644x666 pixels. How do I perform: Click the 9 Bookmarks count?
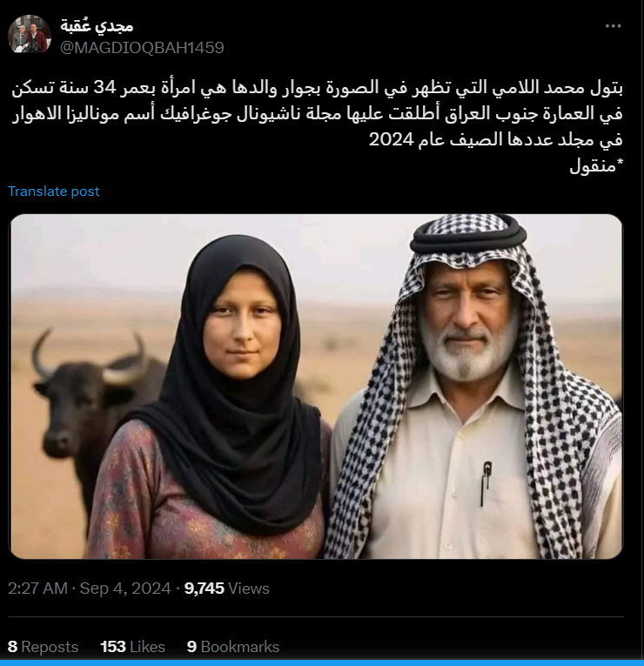coord(233,647)
